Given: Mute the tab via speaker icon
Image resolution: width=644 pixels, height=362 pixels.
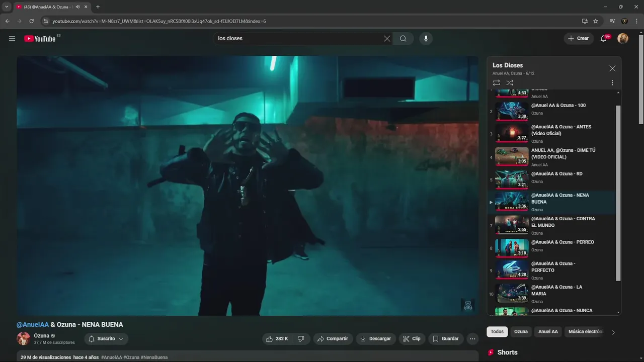Looking at the screenshot, I should coord(77,7).
